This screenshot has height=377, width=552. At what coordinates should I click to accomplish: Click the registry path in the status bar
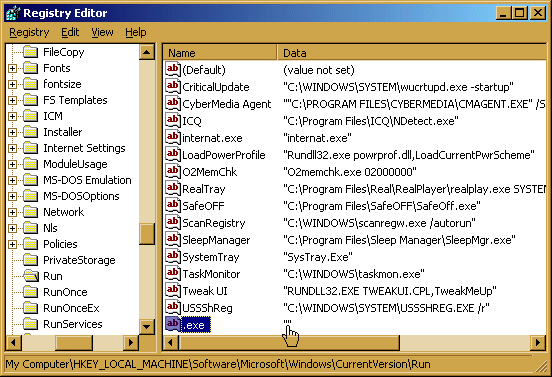coord(218,364)
